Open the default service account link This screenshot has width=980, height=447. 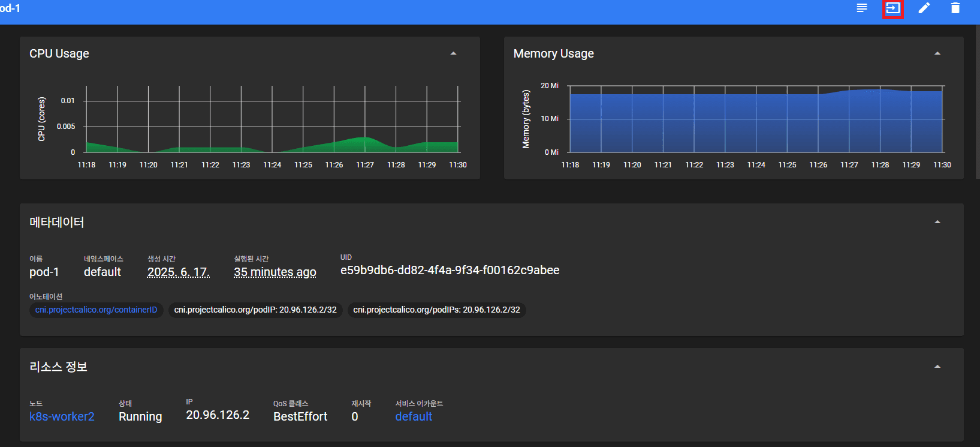[x=414, y=416]
